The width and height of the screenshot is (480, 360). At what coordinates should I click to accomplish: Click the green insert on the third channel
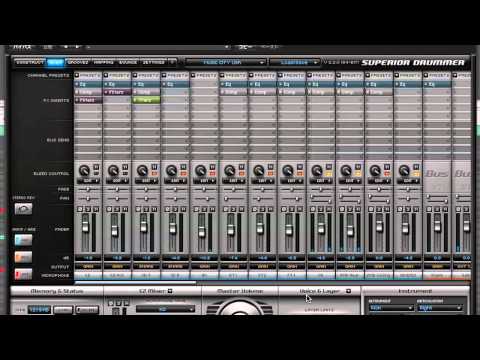(x=146, y=100)
